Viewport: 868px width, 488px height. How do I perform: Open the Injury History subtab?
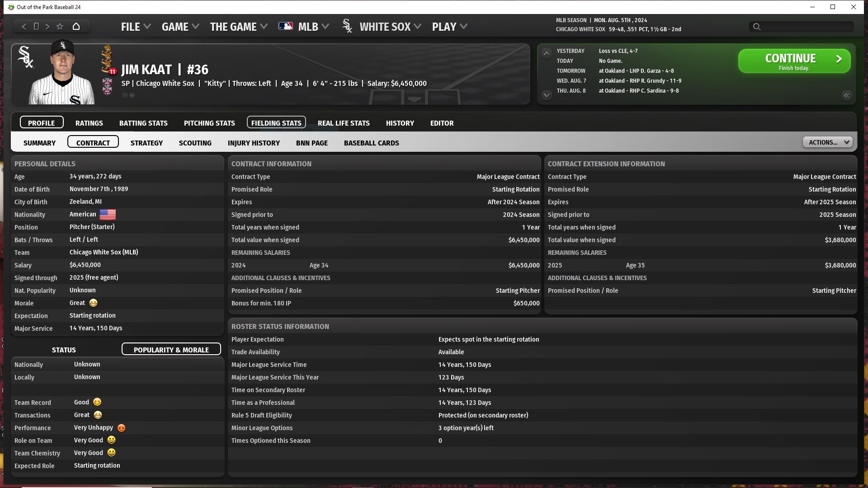tap(254, 143)
